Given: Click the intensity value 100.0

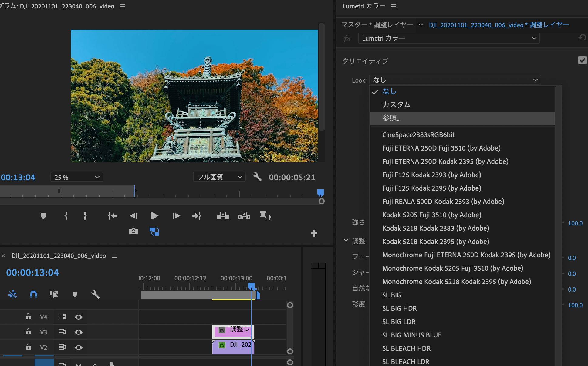Looking at the screenshot, I should point(575,223).
